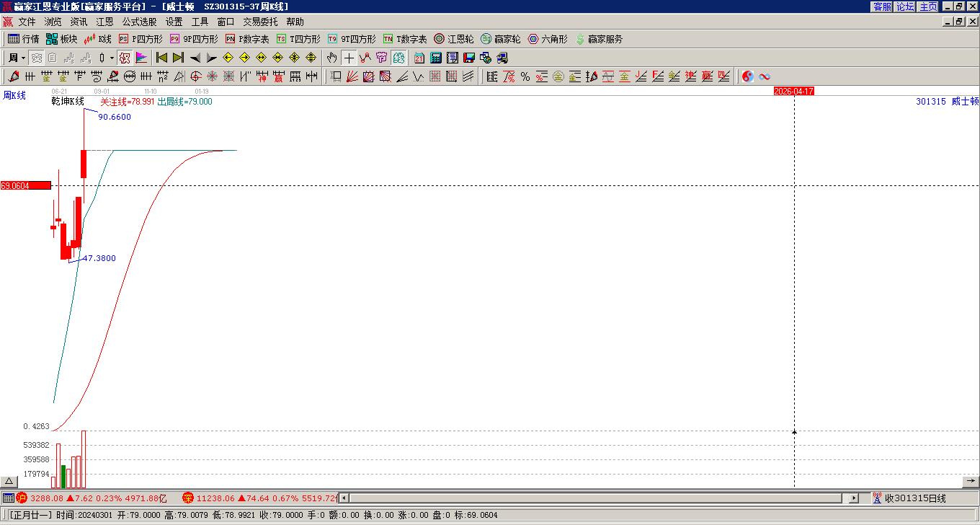Screen dimensions: 980x525
Task: Click the 关注线=78.991 label
Action: 128,102
